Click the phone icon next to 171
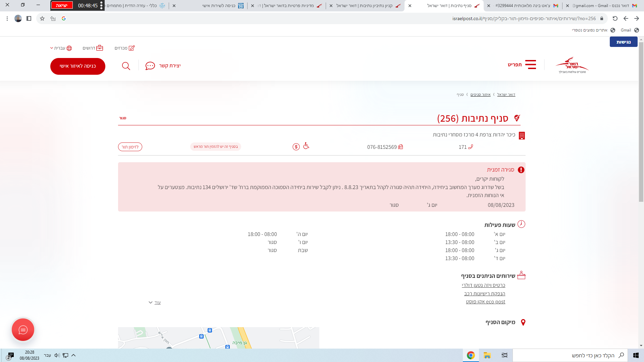 pyautogui.click(x=471, y=147)
